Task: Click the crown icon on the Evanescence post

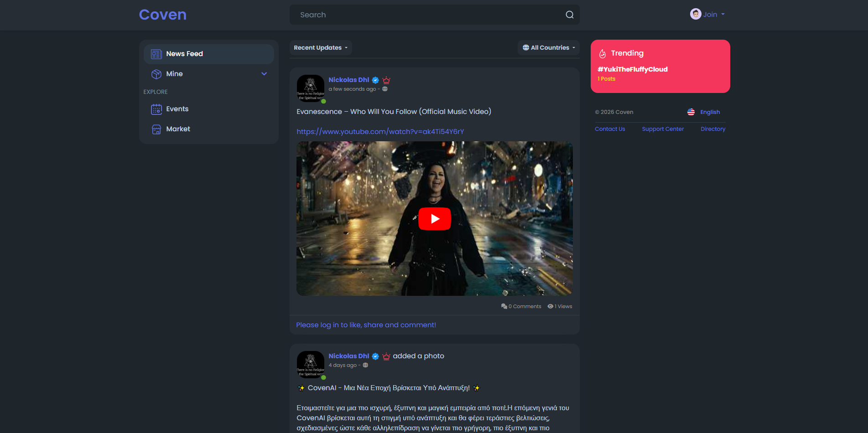Action: point(386,80)
